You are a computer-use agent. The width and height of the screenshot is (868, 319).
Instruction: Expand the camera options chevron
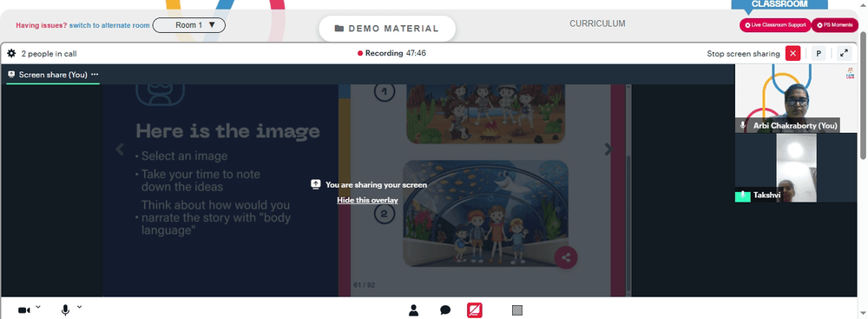pos(38,306)
